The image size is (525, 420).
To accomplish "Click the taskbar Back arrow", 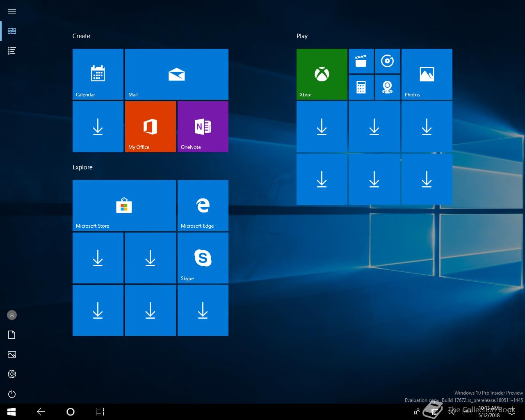I will pos(41,412).
